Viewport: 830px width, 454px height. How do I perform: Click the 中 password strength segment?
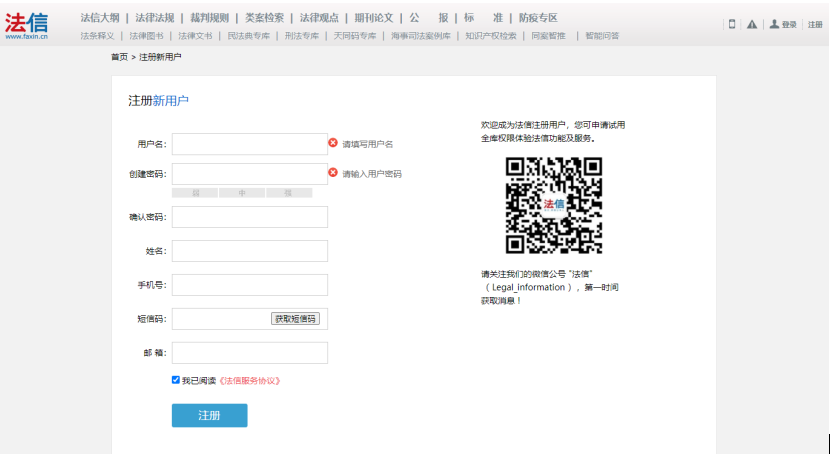[242, 193]
